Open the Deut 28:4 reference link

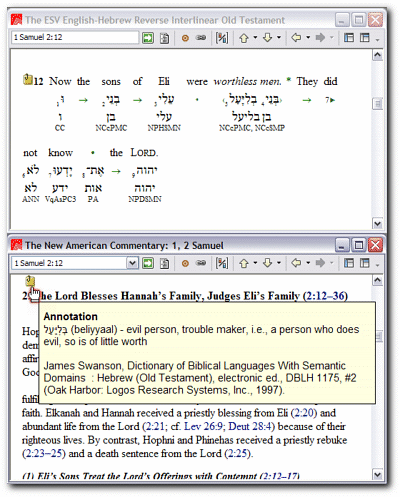pos(250,427)
